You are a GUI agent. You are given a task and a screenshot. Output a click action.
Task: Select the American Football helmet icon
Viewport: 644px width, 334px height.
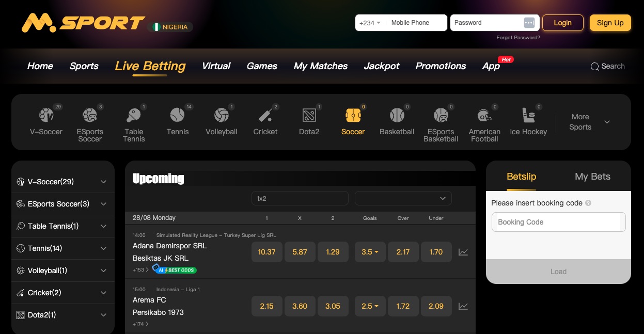coord(484,115)
